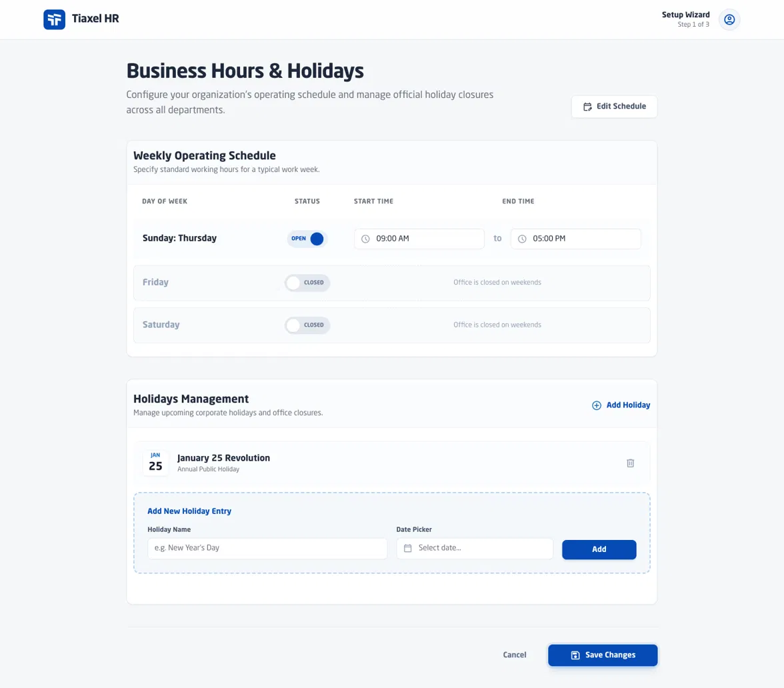Screen dimensions: 784x688
Task: Click the Business Hours & Holidays heading
Action: 245,71
